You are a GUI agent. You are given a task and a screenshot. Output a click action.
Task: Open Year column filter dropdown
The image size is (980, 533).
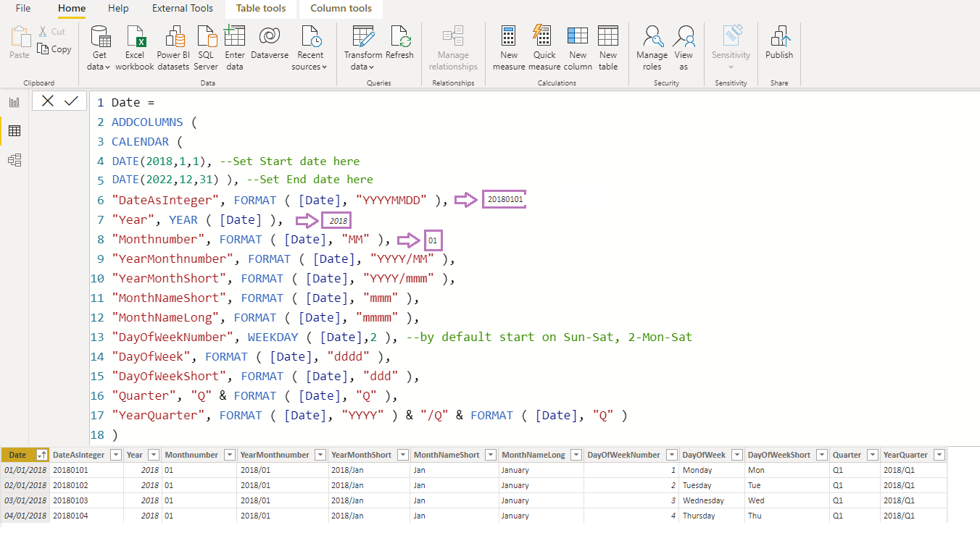pyautogui.click(x=153, y=455)
